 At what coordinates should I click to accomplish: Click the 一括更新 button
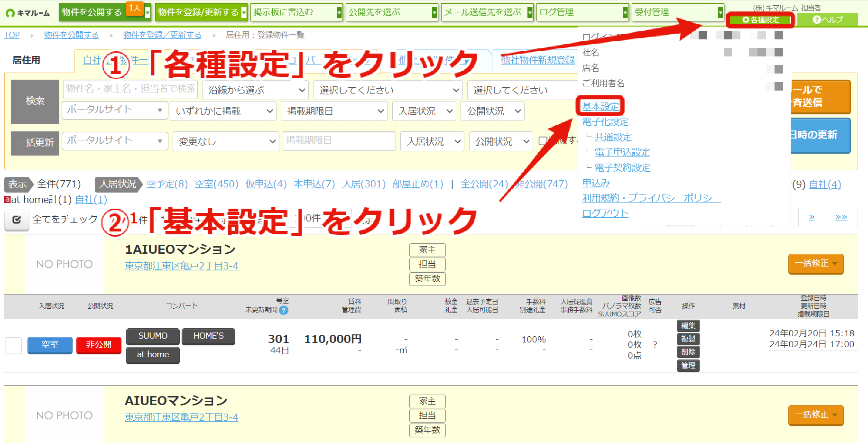coord(35,143)
